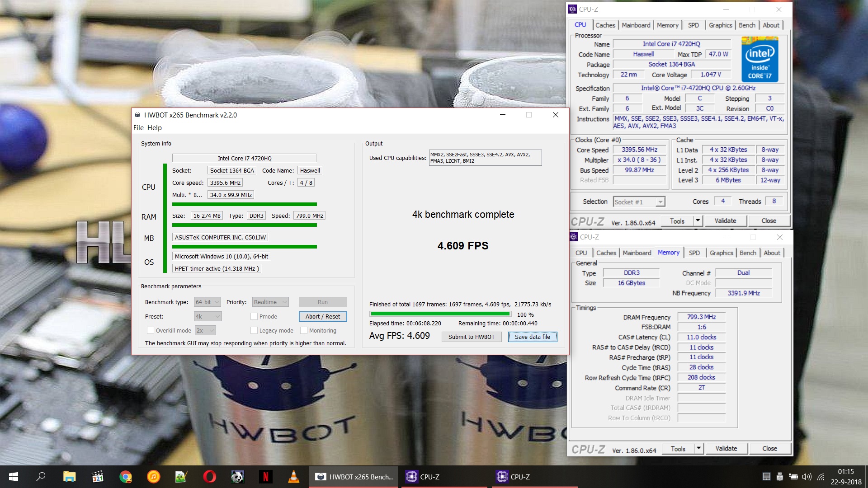Open the Windows Start menu
This screenshot has width=868, height=488.
[x=14, y=477]
